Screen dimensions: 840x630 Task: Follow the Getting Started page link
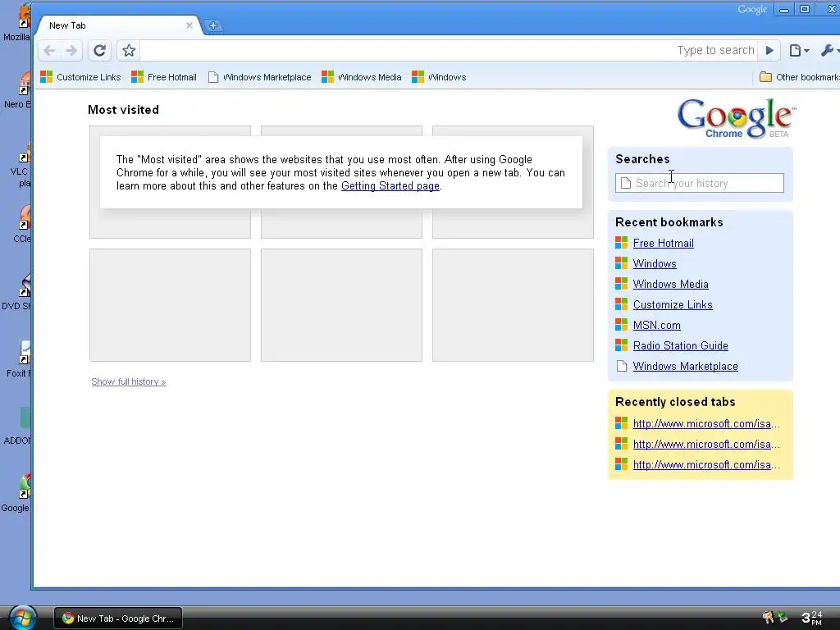click(390, 186)
